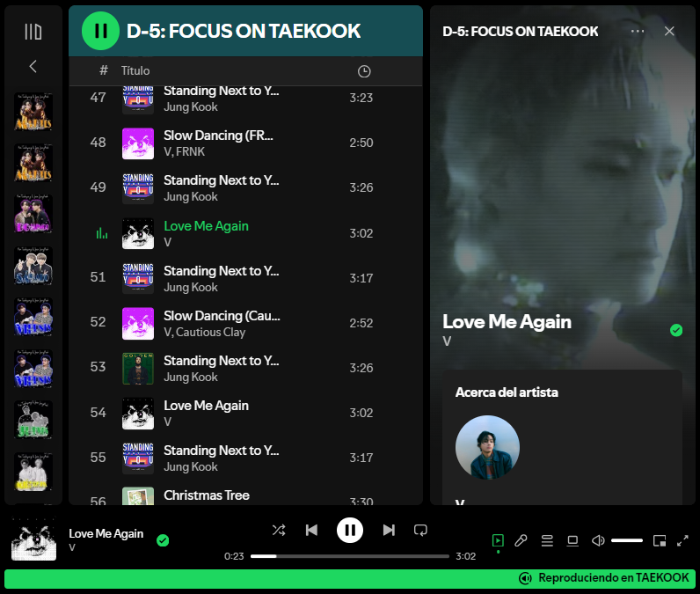Click the GOLDEN album cover on track 53
The width and height of the screenshot is (700, 594).
[x=138, y=369]
